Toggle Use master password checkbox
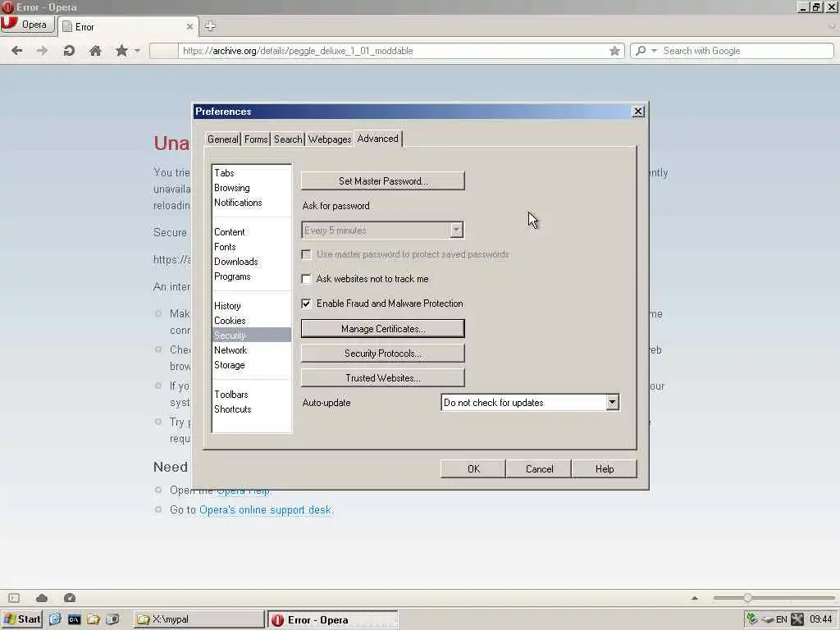 click(x=307, y=254)
